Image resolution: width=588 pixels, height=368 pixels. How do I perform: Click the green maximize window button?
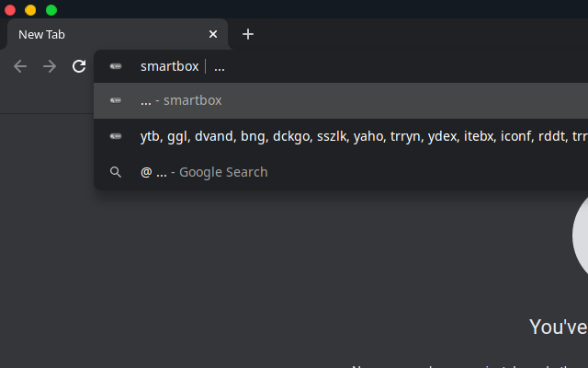coord(51,10)
